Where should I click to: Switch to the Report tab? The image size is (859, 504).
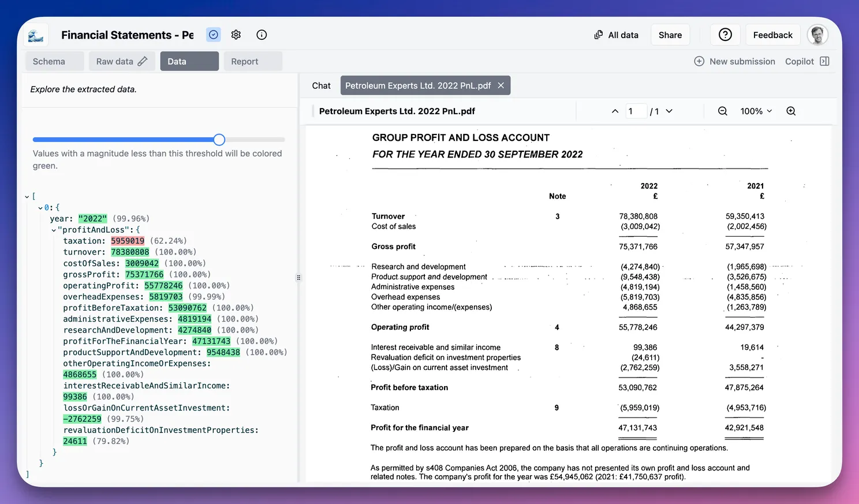coord(253,61)
